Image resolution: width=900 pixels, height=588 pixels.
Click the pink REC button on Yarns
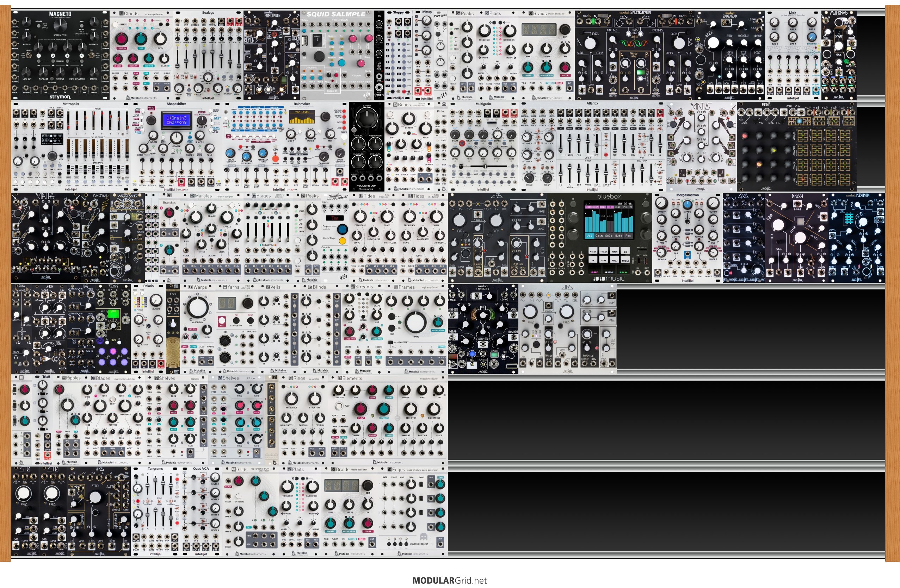(222, 321)
